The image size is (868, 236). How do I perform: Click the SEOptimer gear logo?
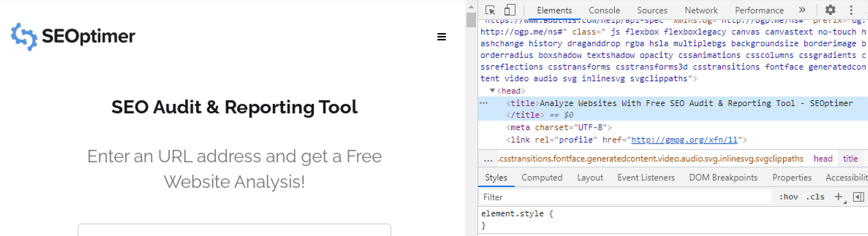(x=24, y=37)
